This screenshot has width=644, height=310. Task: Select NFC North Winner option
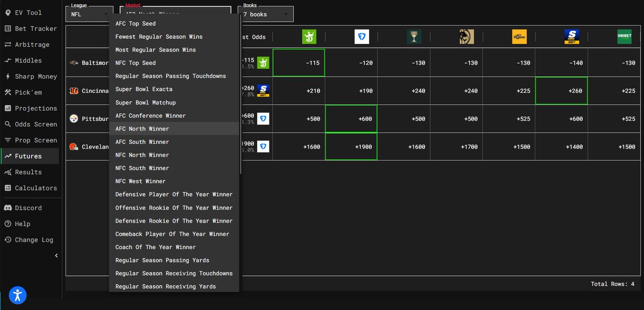point(174,155)
